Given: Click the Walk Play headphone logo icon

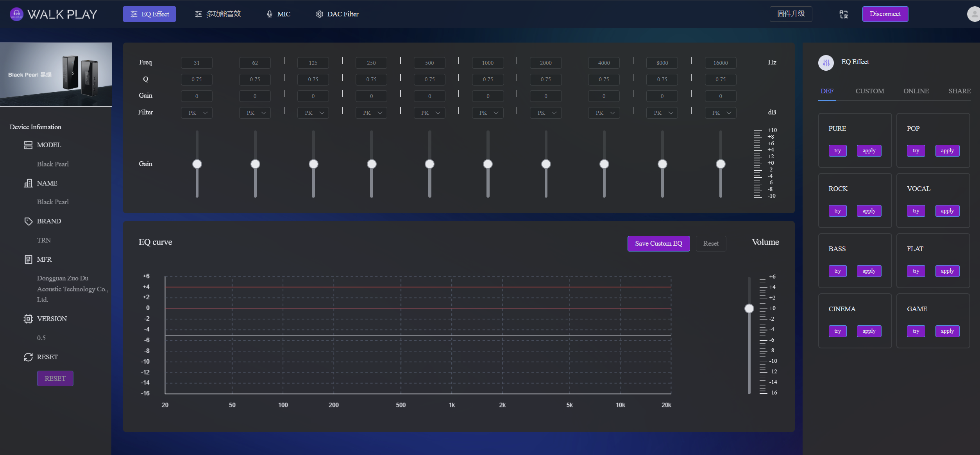Looking at the screenshot, I should (16, 14).
